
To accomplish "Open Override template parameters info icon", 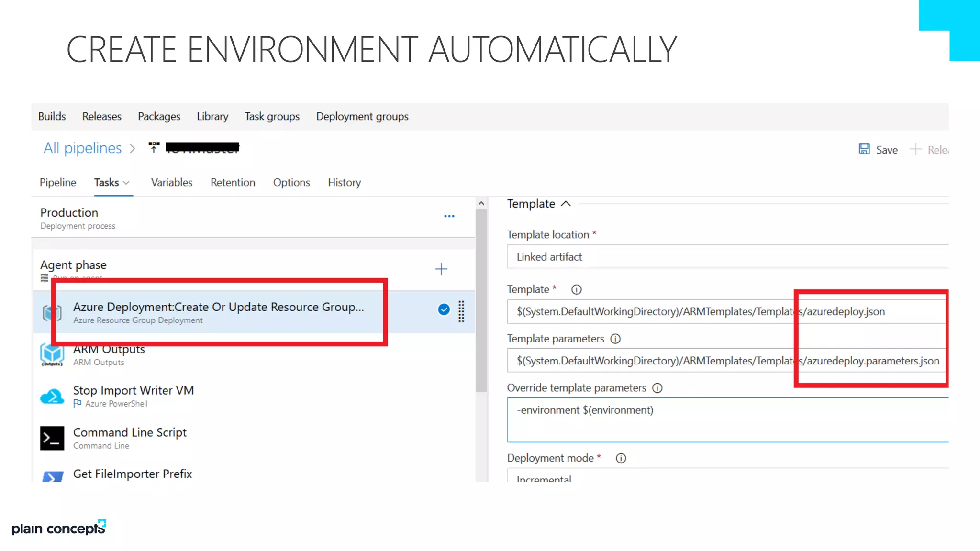I will click(x=657, y=388).
